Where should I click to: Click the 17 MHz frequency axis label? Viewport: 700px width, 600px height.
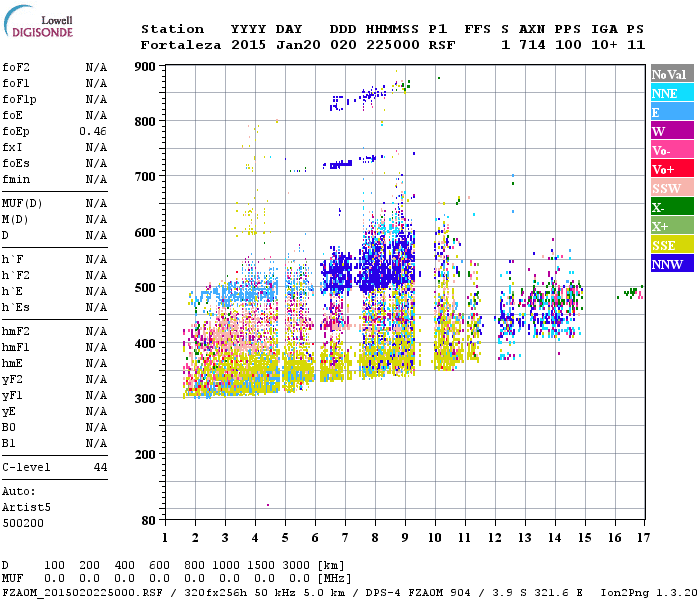click(x=643, y=538)
